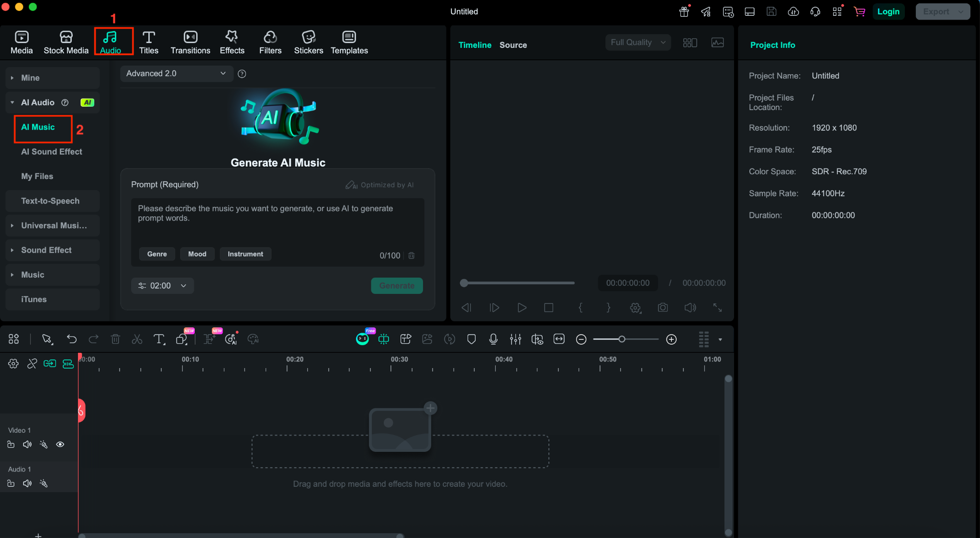Select the text tool in the timeline toolbar

(159, 339)
